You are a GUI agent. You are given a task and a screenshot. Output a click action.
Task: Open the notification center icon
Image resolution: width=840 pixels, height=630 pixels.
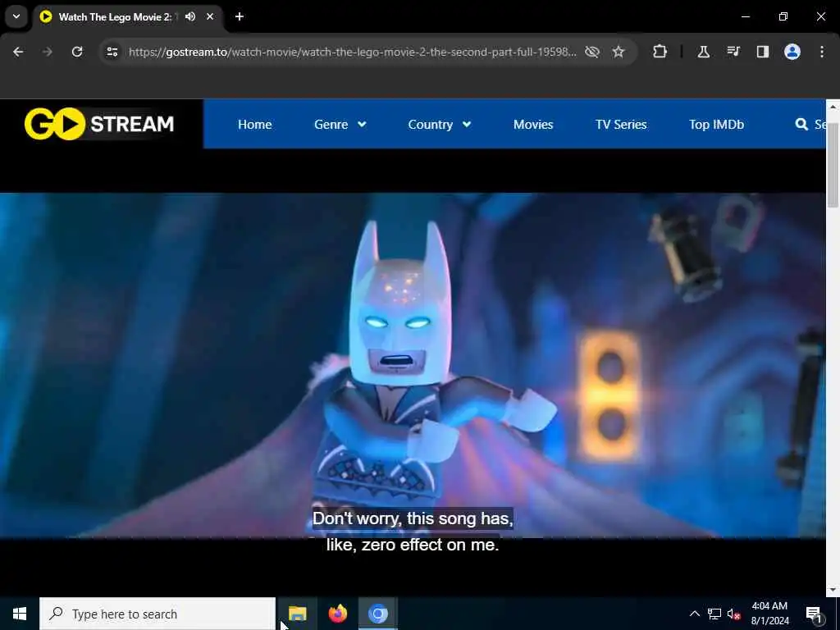[x=814, y=614]
